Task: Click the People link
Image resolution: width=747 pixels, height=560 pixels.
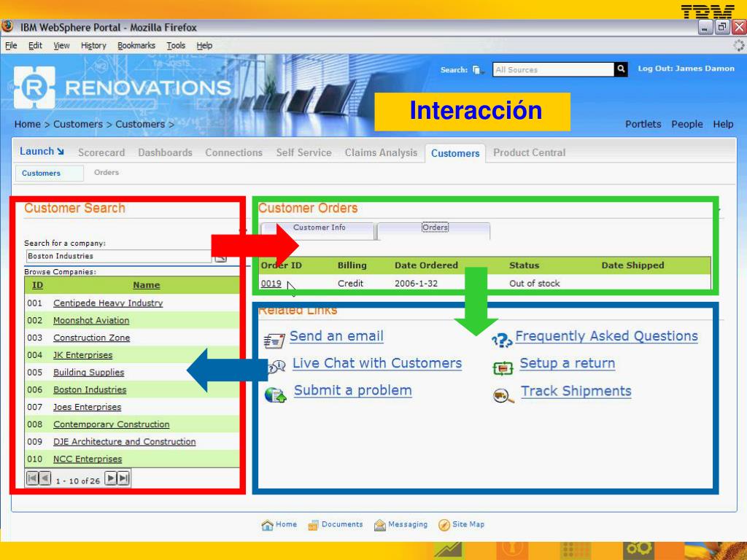Action: pos(687,124)
